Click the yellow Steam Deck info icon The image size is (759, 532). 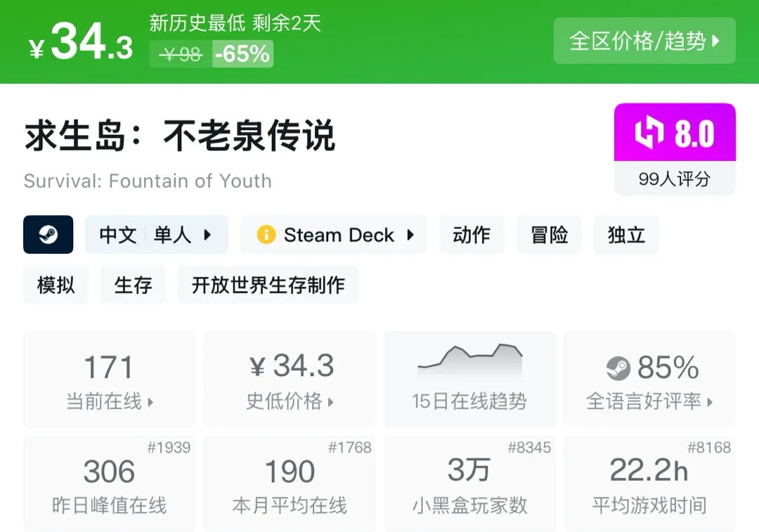point(266,235)
